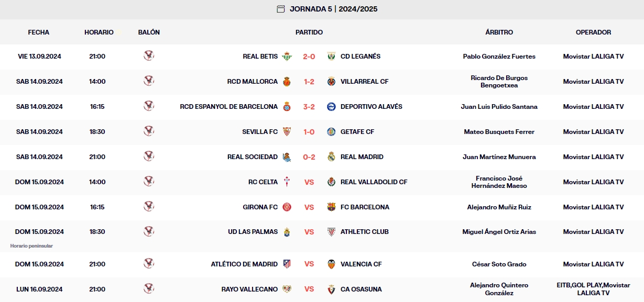Click referee Pablo González Fuertes
The height and width of the screenshot is (302, 644).
pyautogui.click(x=499, y=57)
